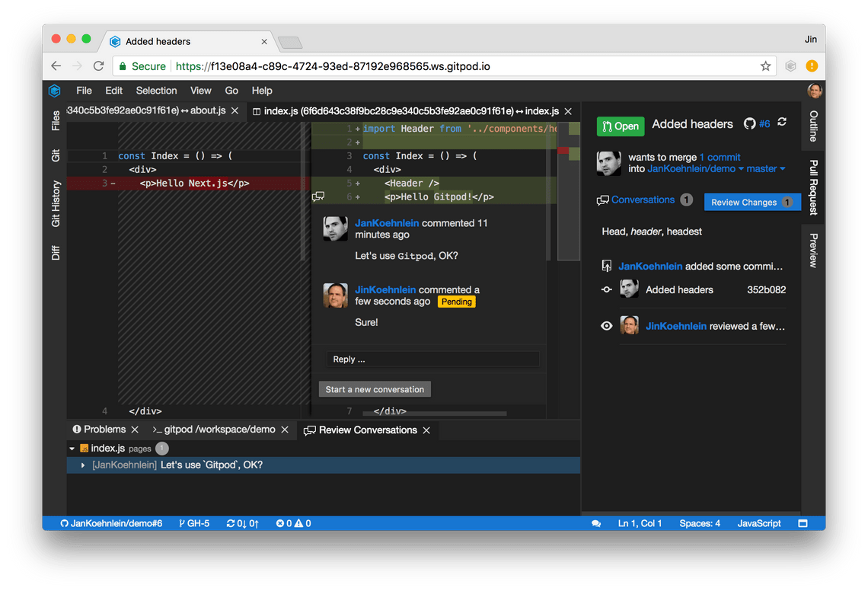The height and width of the screenshot is (591, 868).
Task: Refresh the pull request view
Action: pyautogui.click(x=782, y=122)
